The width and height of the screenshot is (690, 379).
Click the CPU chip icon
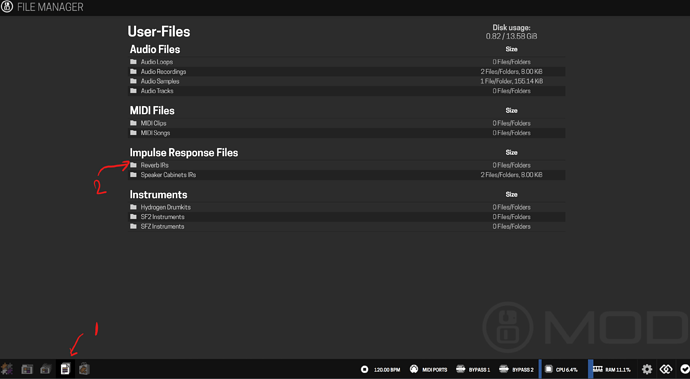tap(549, 369)
